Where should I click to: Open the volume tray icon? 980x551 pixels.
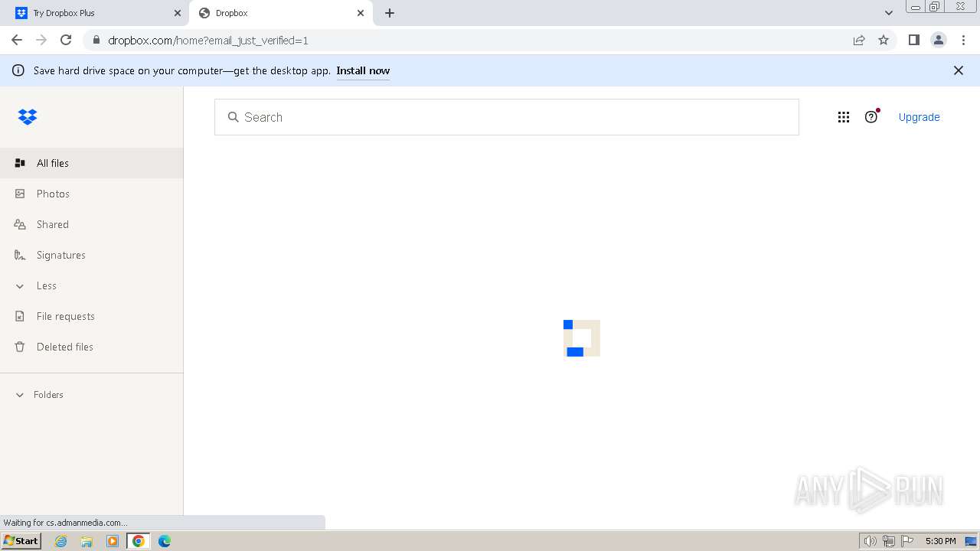click(x=871, y=541)
